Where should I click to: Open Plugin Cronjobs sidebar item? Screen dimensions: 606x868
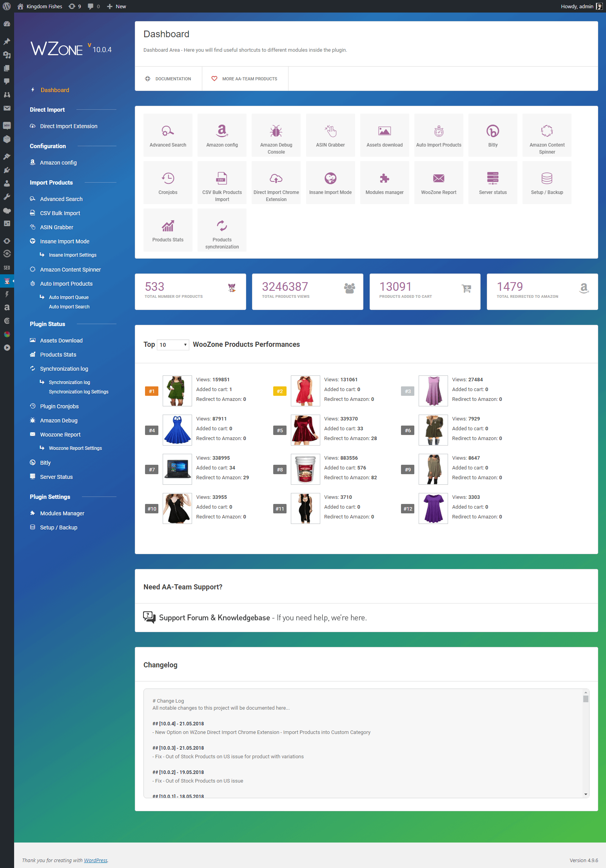coord(59,406)
